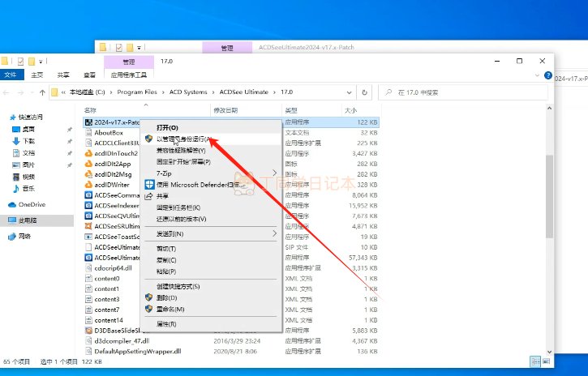Click ACDSee Ultimate in address breadcrumb
Viewport: 588px width, 376px height.
point(244,92)
